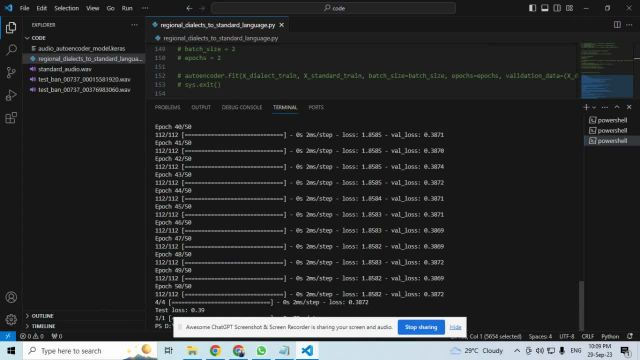This screenshot has height=360, width=640.
Task: Switch to the DEBUG CONSOLE tab
Action: [242, 107]
